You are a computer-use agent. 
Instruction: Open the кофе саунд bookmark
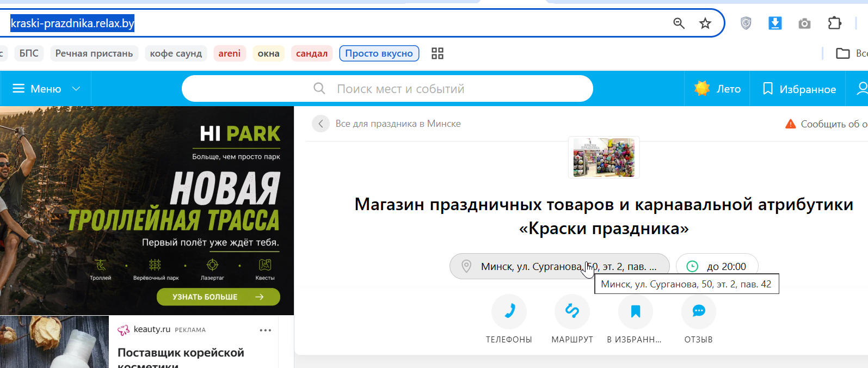click(x=176, y=53)
